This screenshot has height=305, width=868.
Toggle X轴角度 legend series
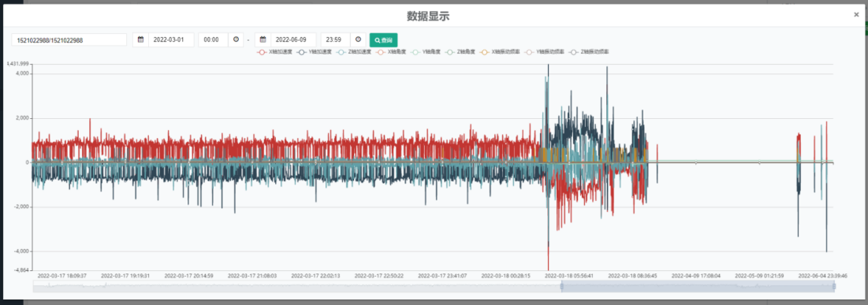(391, 52)
